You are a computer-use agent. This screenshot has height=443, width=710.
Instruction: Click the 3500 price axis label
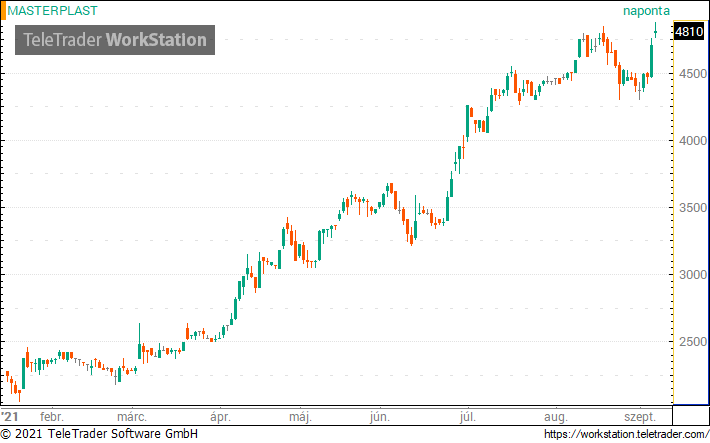tap(693, 207)
